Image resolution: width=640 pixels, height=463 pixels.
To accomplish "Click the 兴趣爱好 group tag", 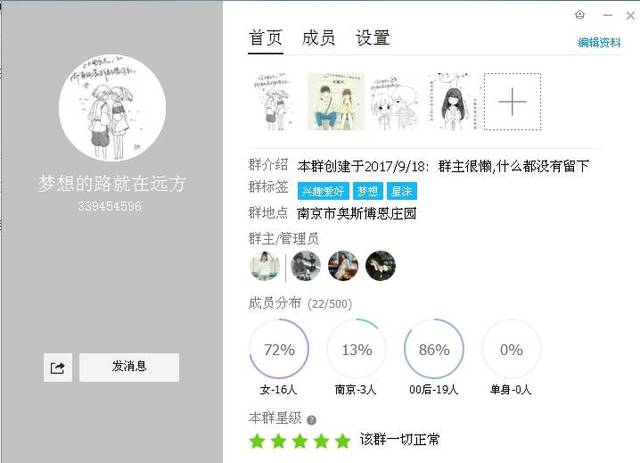I will click(323, 191).
